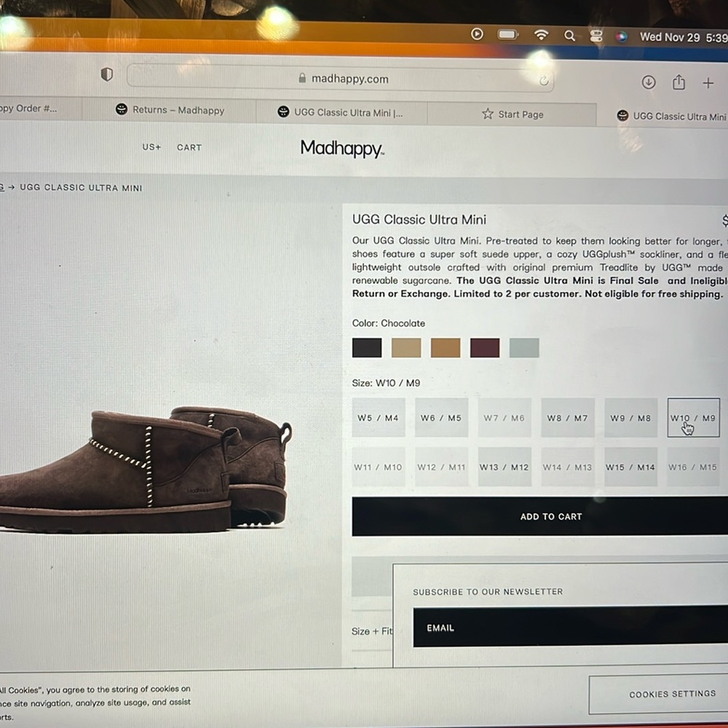Select the light tan color swatch
This screenshot has width=728, height=728.
(x=406, y=348)
